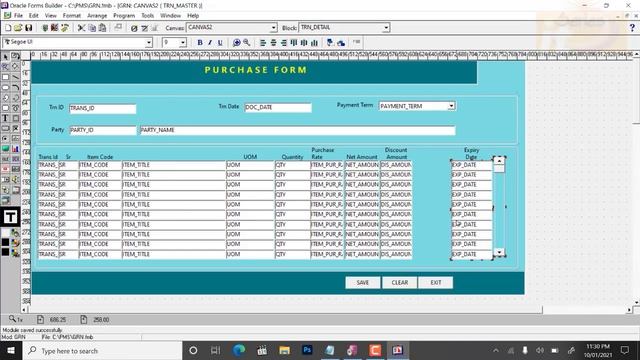Open Microsoft Edge from taskbar

point(239,350)
